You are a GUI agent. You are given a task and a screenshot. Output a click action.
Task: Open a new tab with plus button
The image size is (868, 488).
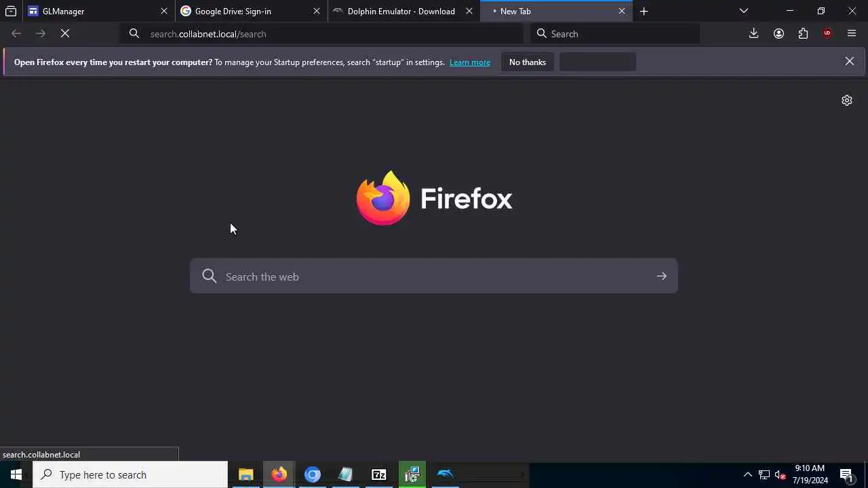click(644, 11)
